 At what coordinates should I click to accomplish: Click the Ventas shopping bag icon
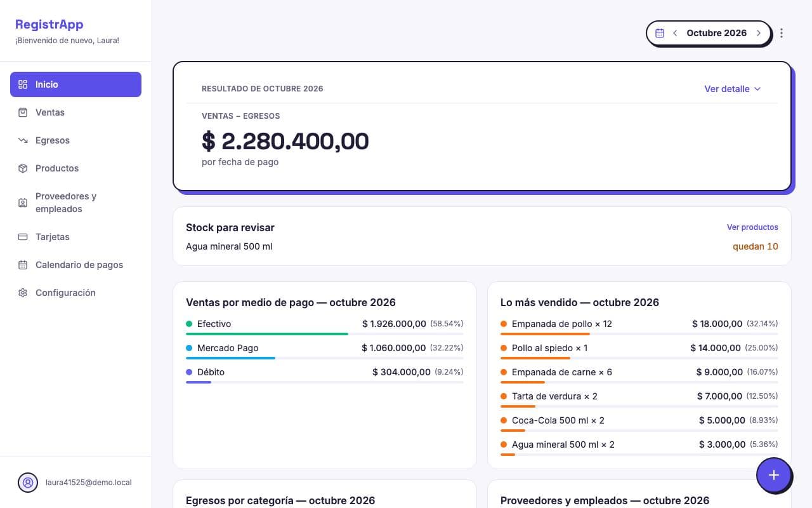coord(23,112)
